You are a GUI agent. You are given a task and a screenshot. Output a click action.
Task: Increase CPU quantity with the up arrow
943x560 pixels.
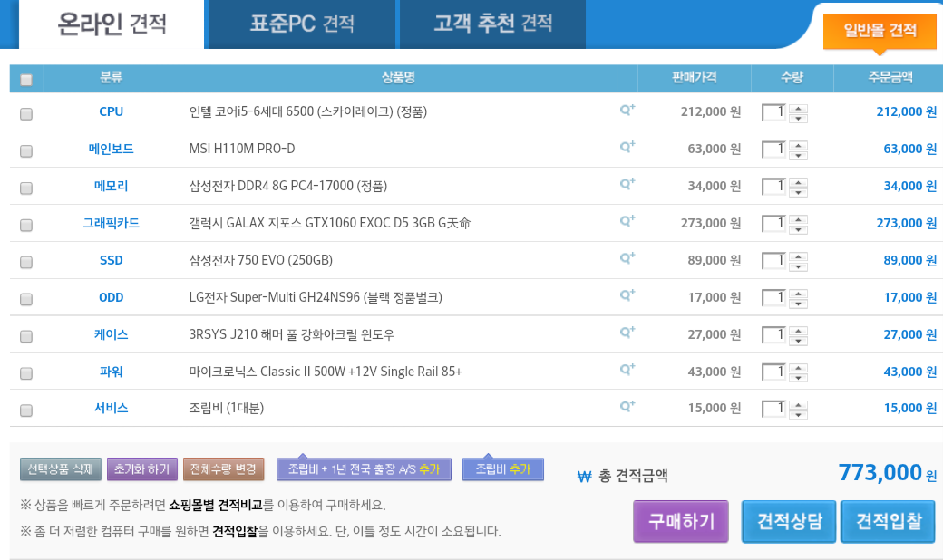798,108
